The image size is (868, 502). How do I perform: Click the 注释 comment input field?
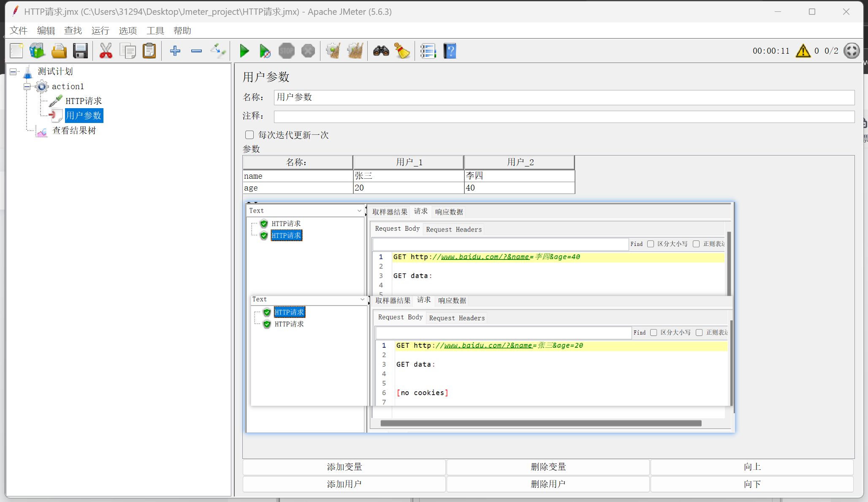[x=564, y=116]
